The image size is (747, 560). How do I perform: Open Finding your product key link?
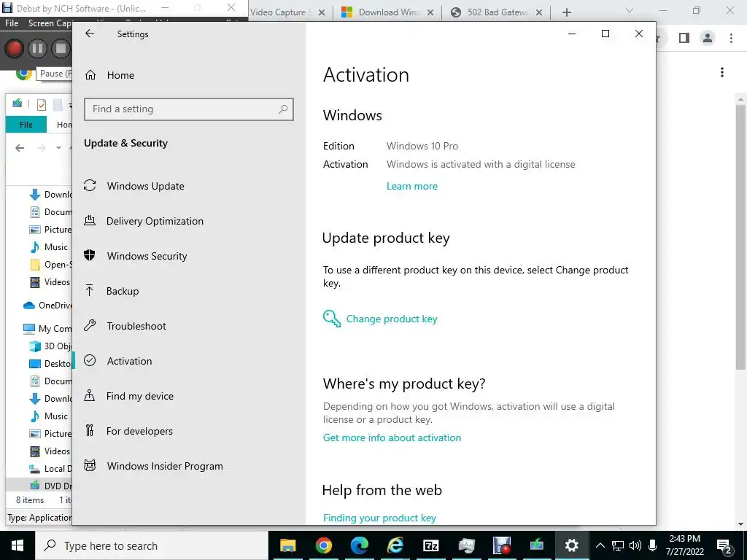(379, 518)
